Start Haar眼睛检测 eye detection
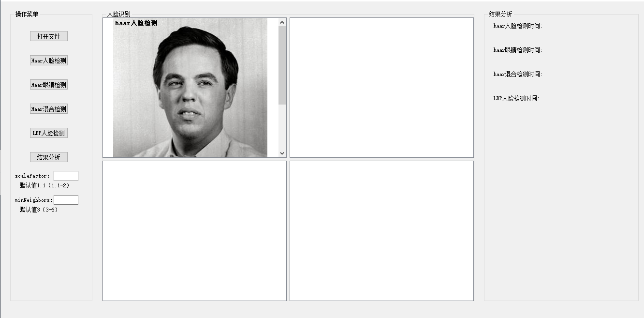 tap(48, 85)
